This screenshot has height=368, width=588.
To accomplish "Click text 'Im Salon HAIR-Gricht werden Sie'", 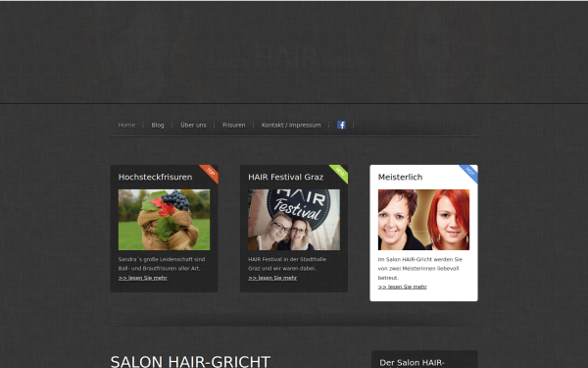I will pyautogui.click(x=420, y=259).
